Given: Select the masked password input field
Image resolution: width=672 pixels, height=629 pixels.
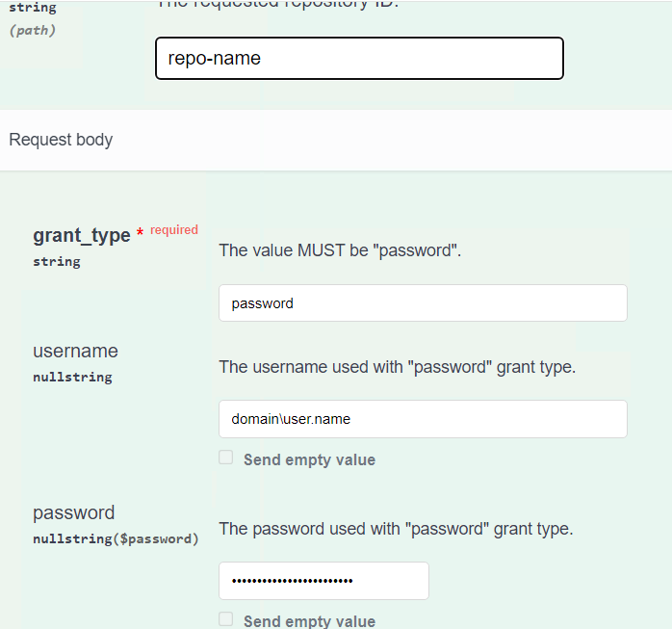Looking at the screenshot, I should click(x=323, y=581).
